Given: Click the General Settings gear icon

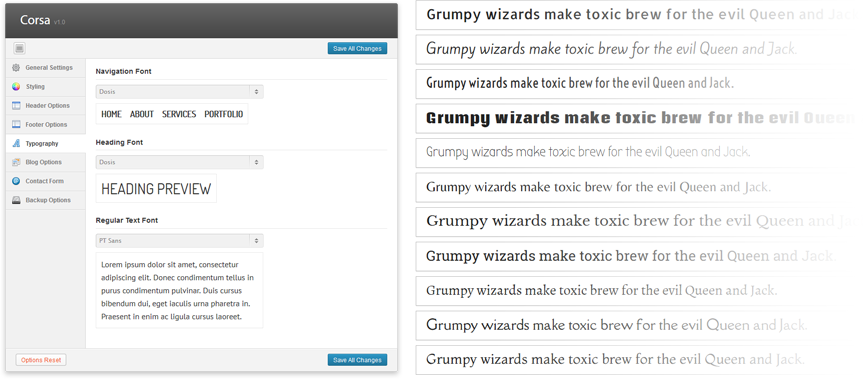Looking at the screenshot, I should pos(16,68).
